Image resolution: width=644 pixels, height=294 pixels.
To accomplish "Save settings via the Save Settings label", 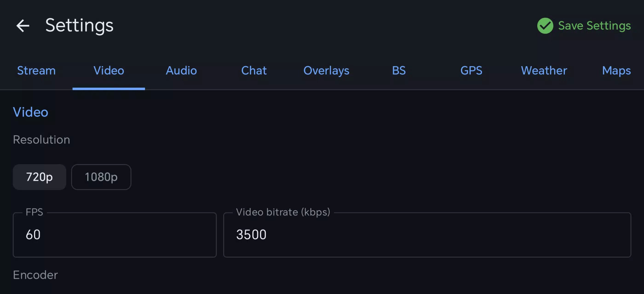I will [x=594, y=26].
